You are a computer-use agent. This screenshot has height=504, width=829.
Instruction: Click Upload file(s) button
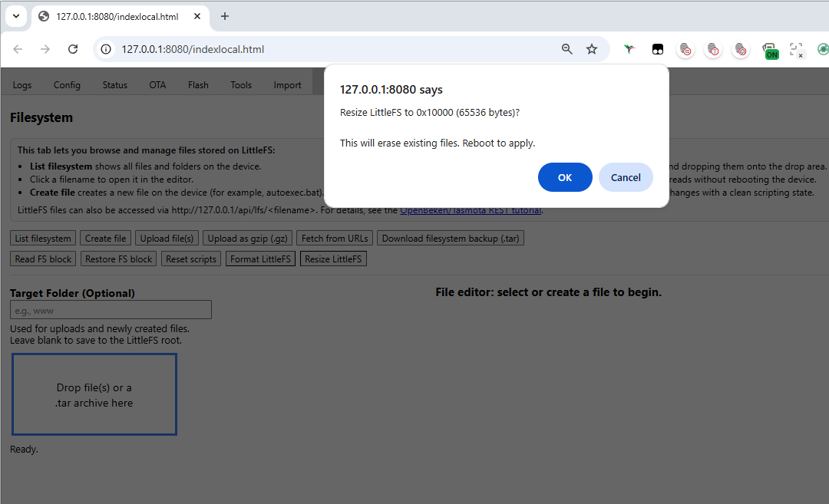[167, 239]
